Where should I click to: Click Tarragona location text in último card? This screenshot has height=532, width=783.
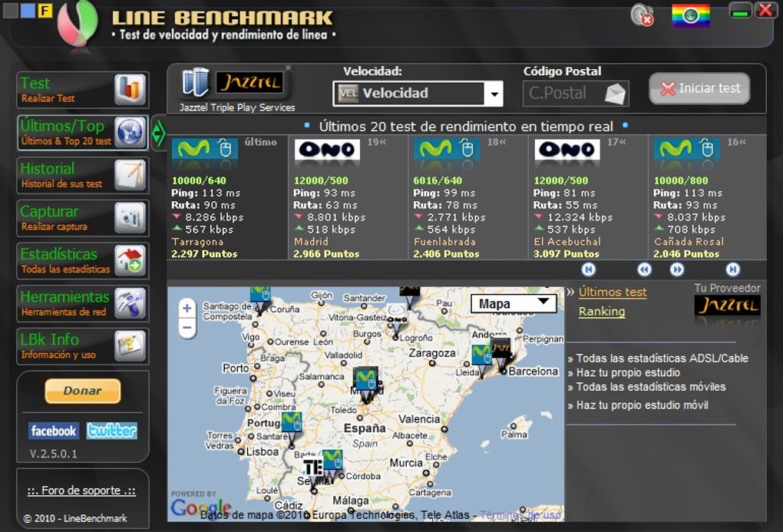coord(197,242)
